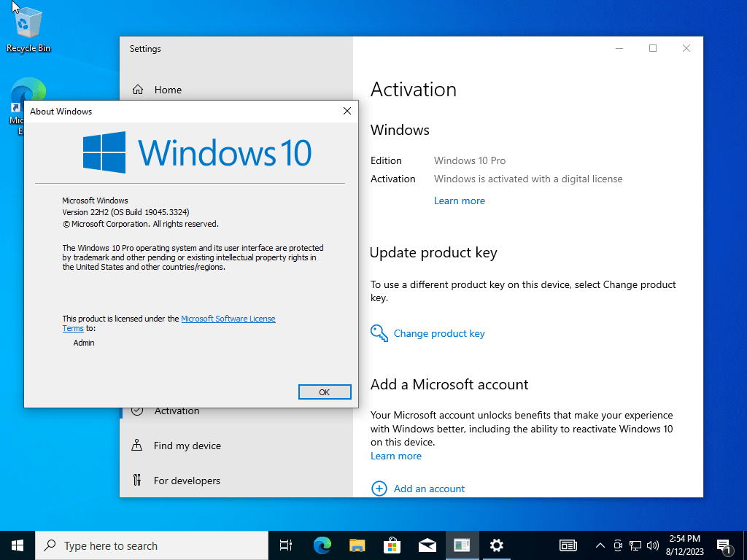The image size is (747, 560).
Task: Open File Explorer from the taskbar
Action: click(x=357, y=545)
